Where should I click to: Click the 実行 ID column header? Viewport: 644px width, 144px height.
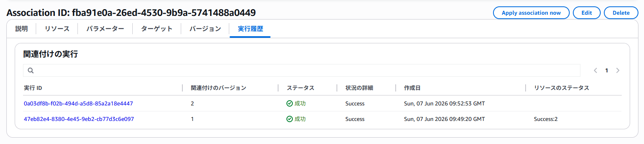click(x=33, y=88)
